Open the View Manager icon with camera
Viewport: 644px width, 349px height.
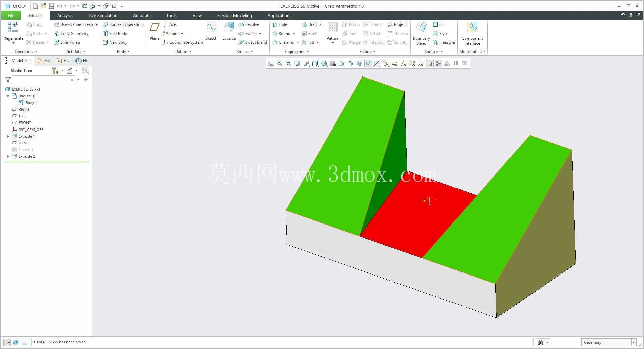(x=333, y=63)
